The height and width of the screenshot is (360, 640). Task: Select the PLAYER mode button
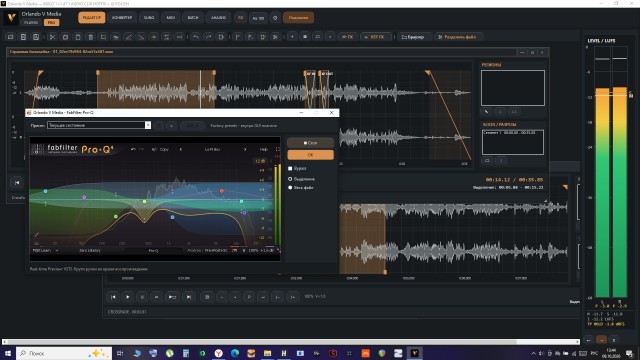tap(31, 23)
